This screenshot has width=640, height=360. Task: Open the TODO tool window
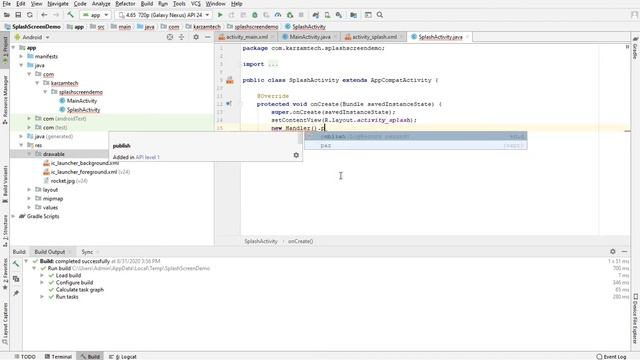(x=25, y=356)
